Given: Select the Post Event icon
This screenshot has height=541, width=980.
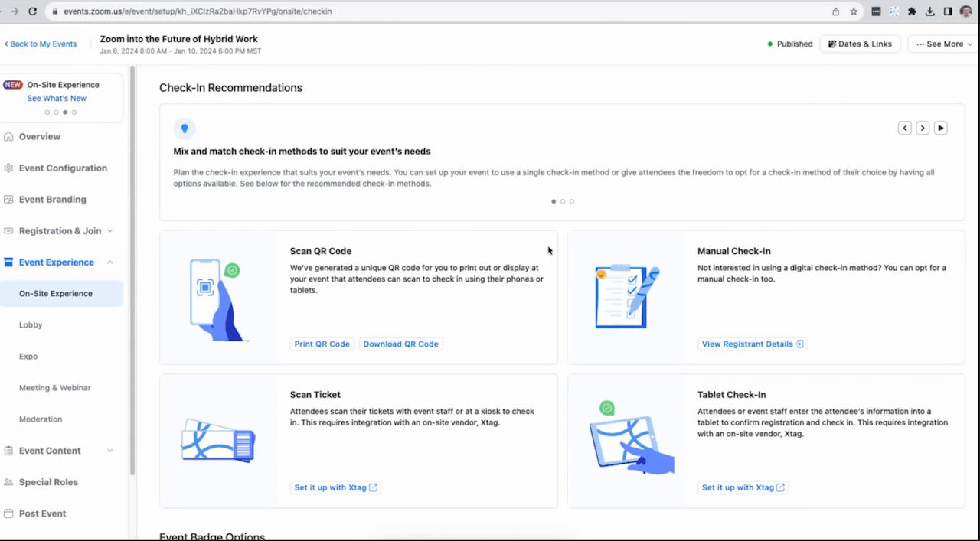Looking at the screenshot, I should [x=8, y=513].
